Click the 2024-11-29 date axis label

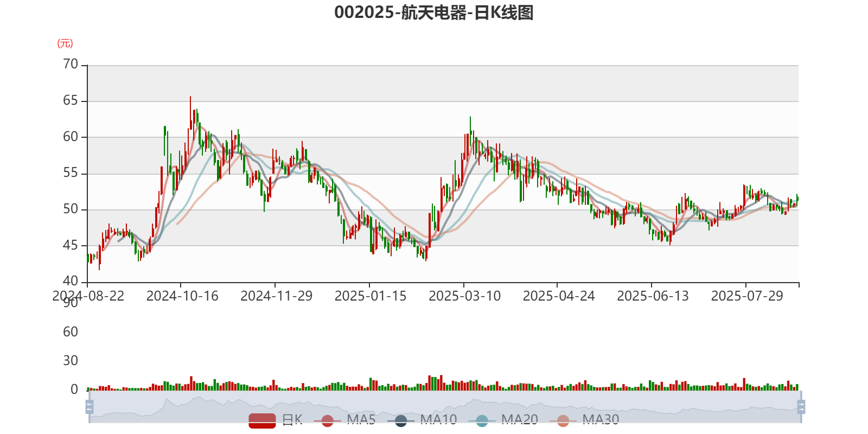[277, 296]
